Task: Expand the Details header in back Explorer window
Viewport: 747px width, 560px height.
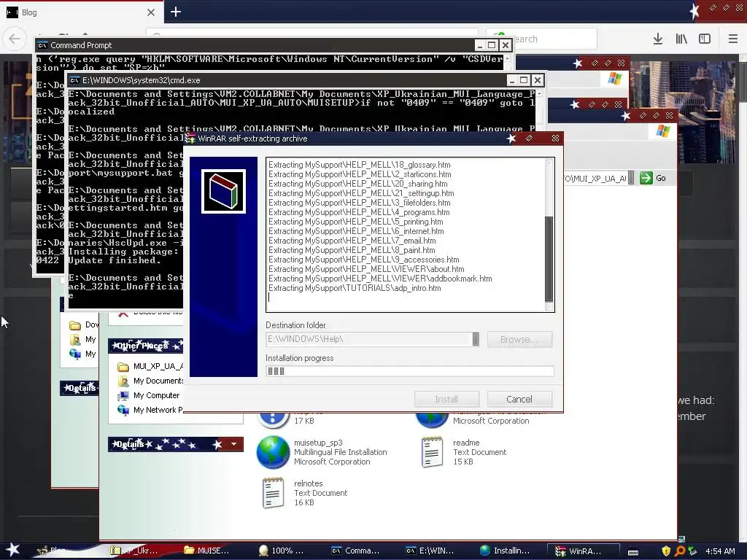Action: (x=79, y=388)
